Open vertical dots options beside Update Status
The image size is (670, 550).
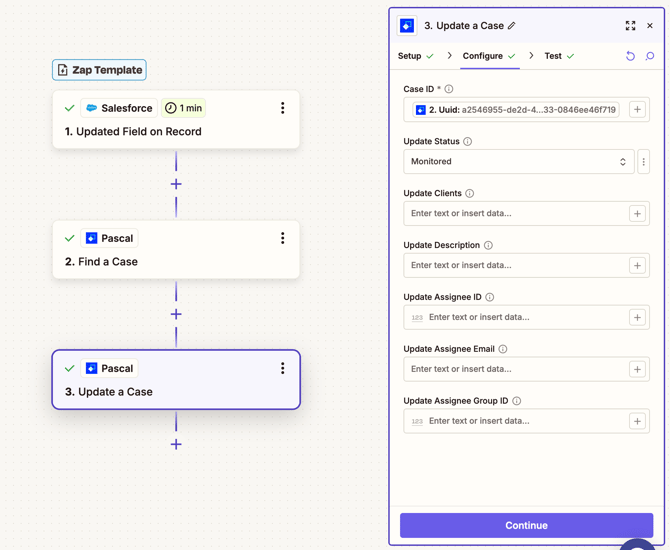click(643, 162)
